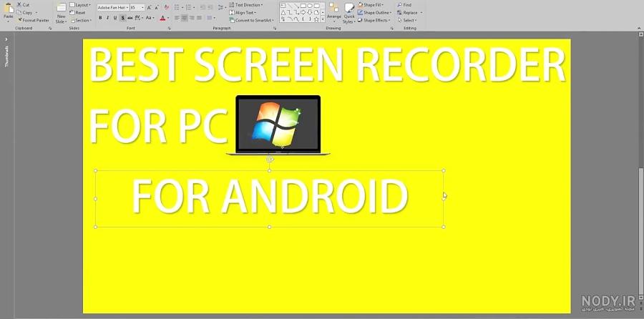Toggle strikethrough formatting
This screenshot has width=644, height=319.
[130, 18]
